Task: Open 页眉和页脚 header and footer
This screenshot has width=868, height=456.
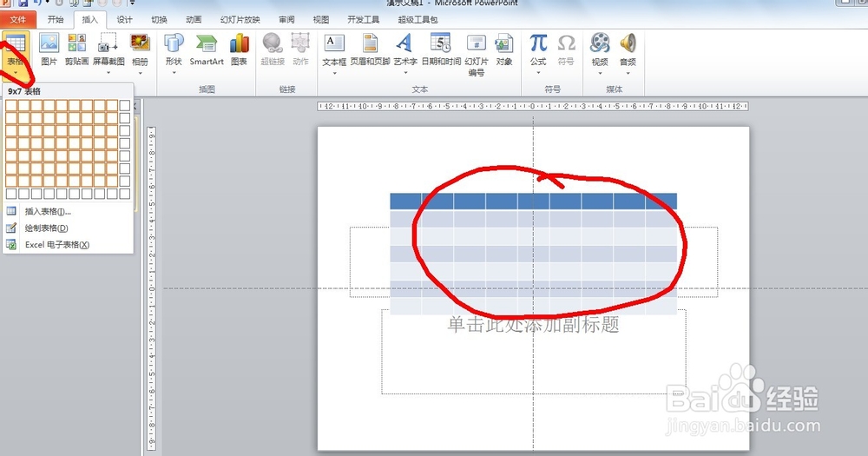Action: coord(371,50)
